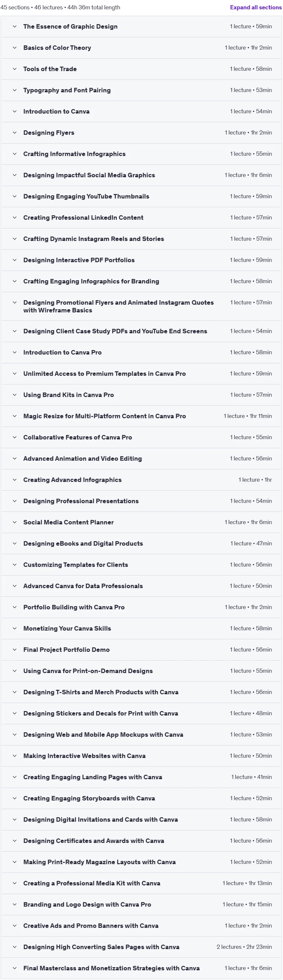Click the chevron icon for Designing Flyers

coord(14,133)
